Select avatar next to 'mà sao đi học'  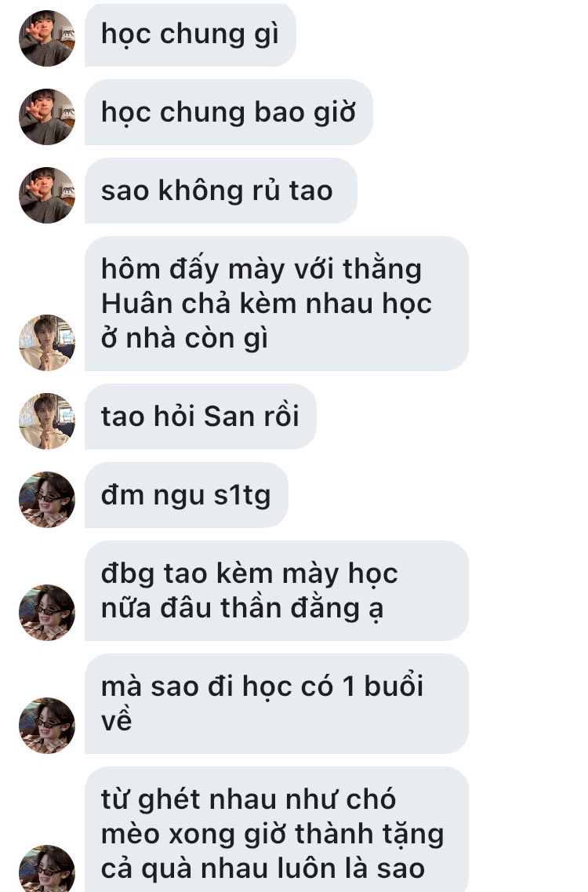[x=47, y=726]
